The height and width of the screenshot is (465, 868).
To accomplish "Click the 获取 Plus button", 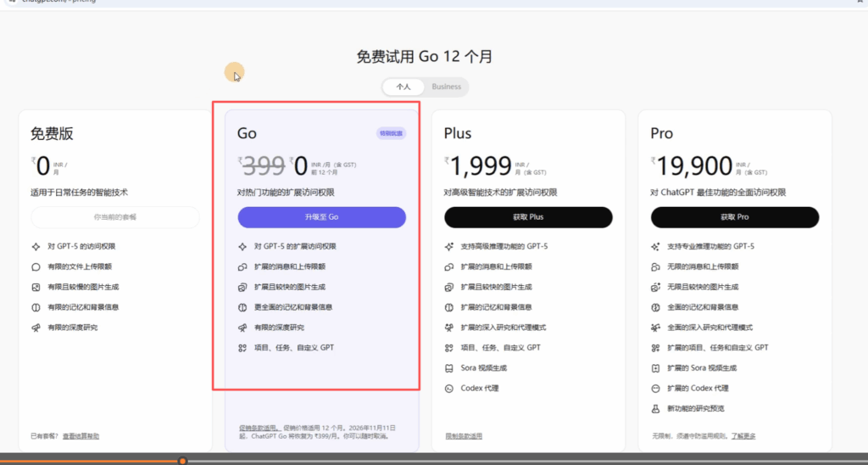I will pyautogui.click(x=528, y=217).
